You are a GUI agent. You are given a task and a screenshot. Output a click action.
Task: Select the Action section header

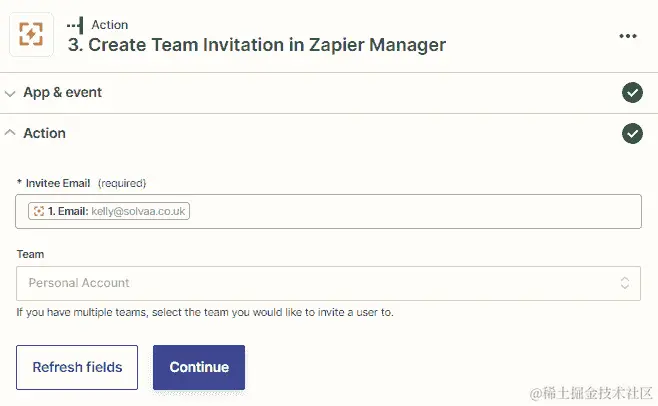[45, 133]
